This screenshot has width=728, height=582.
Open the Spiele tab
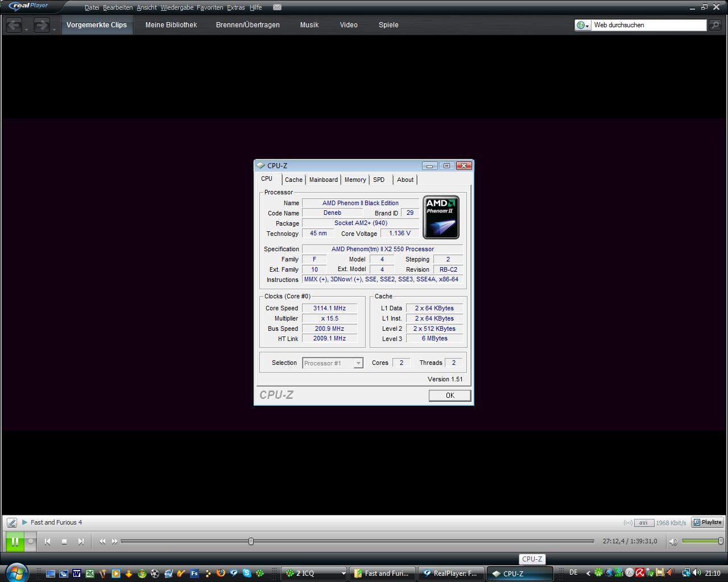388,25
